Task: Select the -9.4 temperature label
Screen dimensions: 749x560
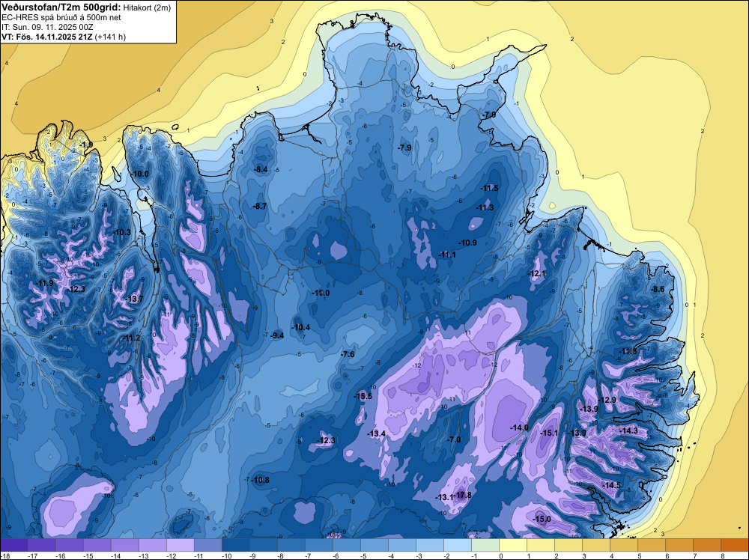Action: pos(277,335)
